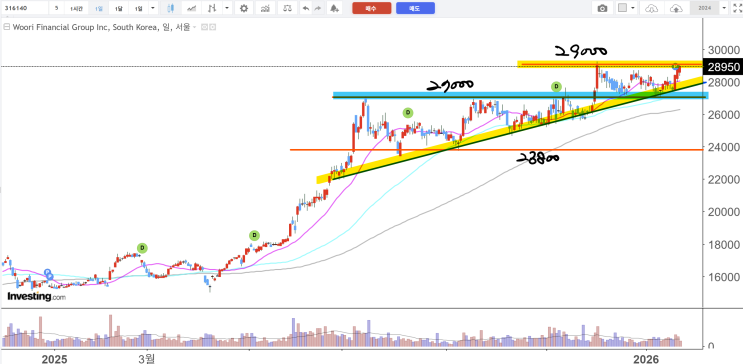Click the current price label 28950
This screenshot has width=743, height=364.
point(723,67)
